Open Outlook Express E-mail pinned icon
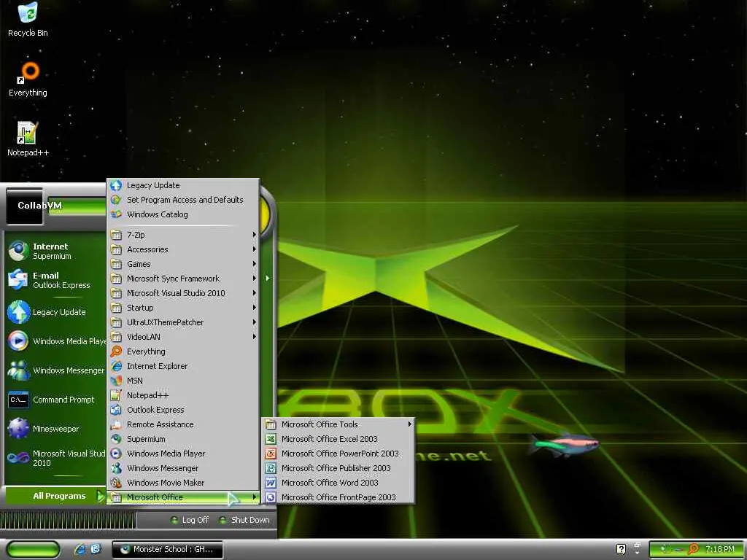Image resolution: width=747 pixels, height=560 pixels. 18,280
